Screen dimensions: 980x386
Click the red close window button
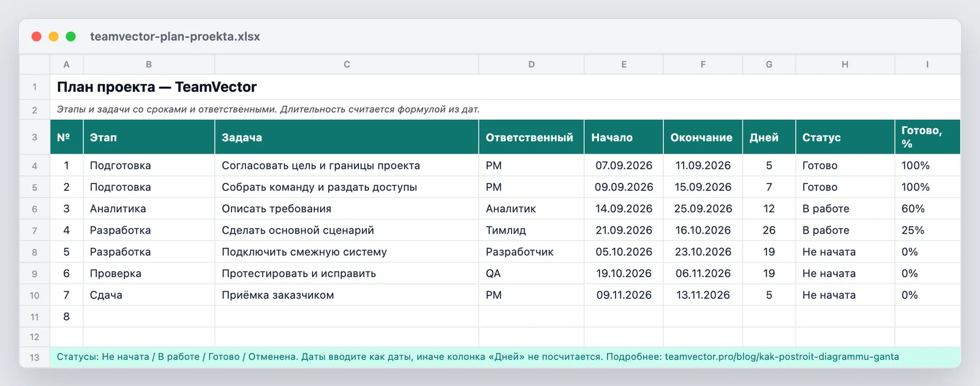click(x=37, y=37)
